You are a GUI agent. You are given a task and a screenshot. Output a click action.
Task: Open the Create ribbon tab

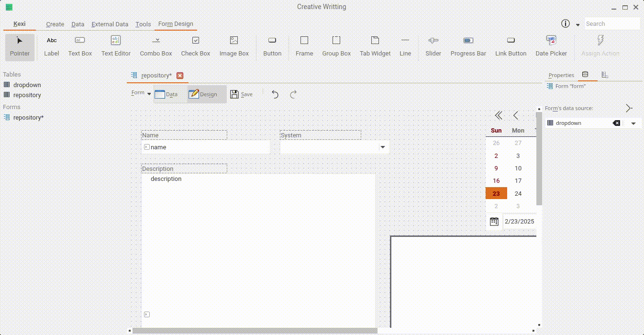click(55, 24)
